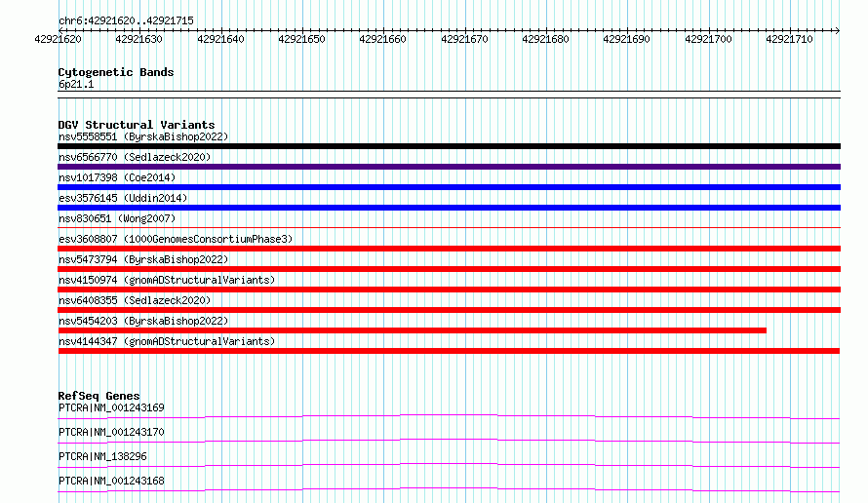Click the magenta PTCRA NM_001243168 gene line

click(449, 489)
